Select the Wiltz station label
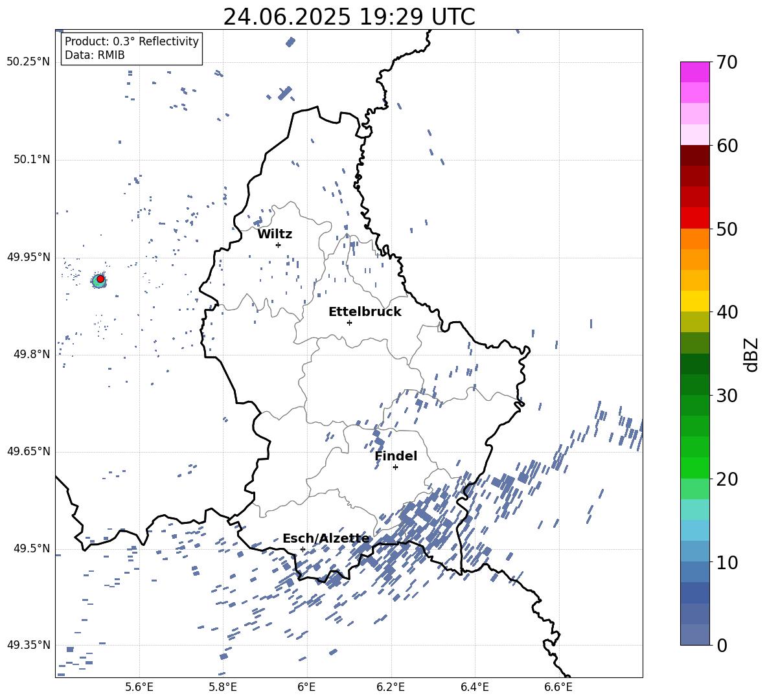Screen dimensions: 767x700 click(275, 234)
